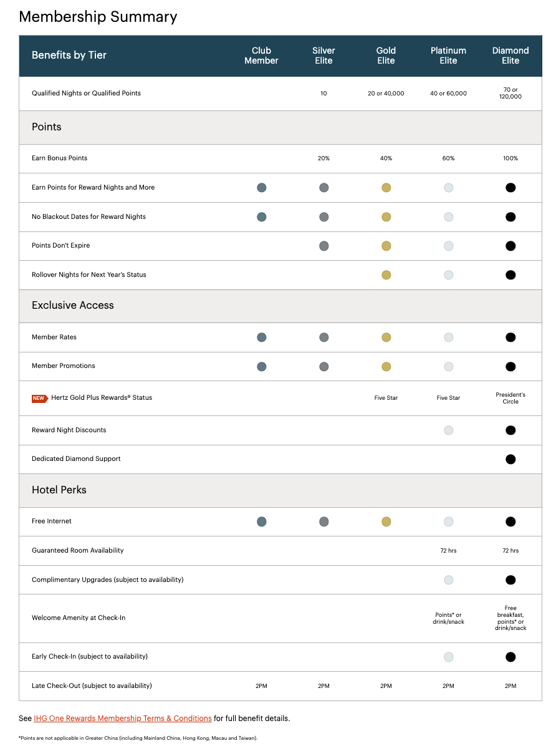Screen dimensions: 556x756
Task: Click Platinum Elite 72 hrs guaranteed availability
Action: tap(448, 551)
